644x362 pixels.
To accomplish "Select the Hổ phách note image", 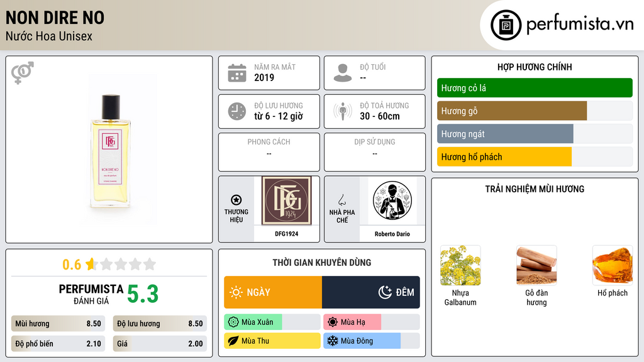I will (613, 265).
